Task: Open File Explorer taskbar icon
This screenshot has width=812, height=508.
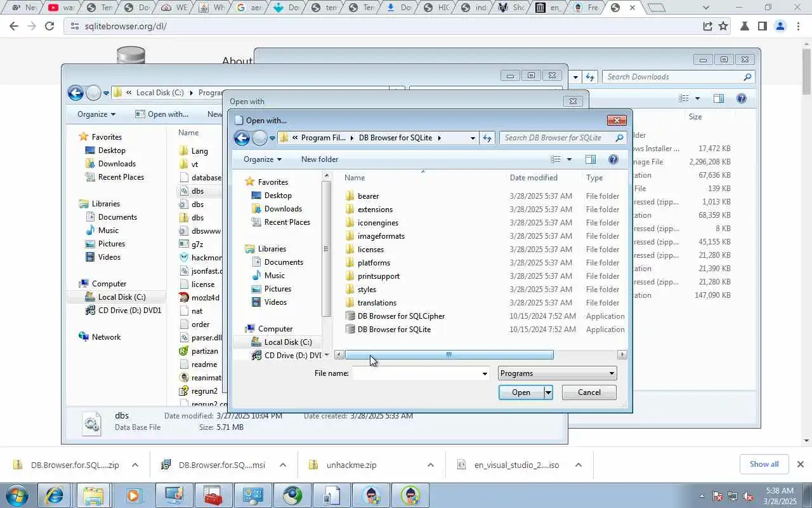Action: point(93,495)
